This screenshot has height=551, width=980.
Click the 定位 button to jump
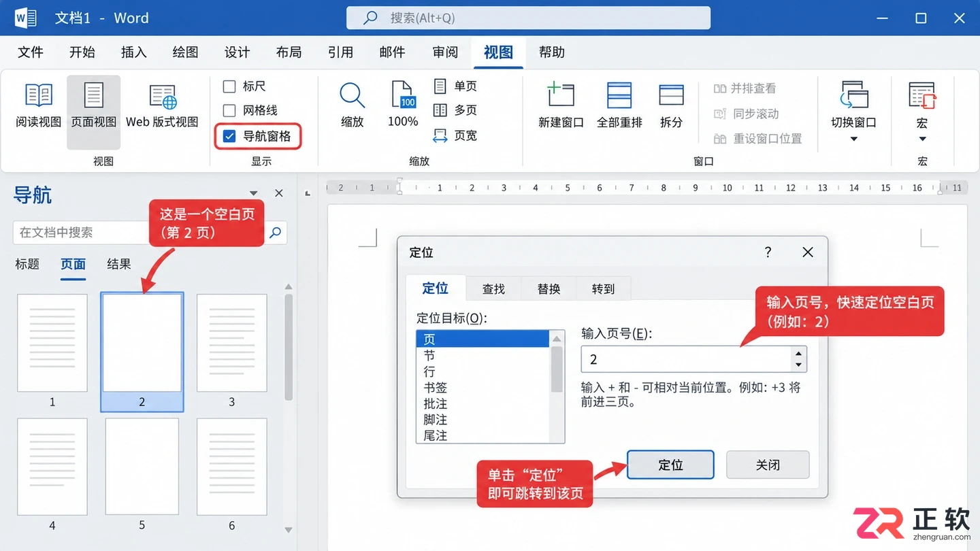[x=670, y=465]
